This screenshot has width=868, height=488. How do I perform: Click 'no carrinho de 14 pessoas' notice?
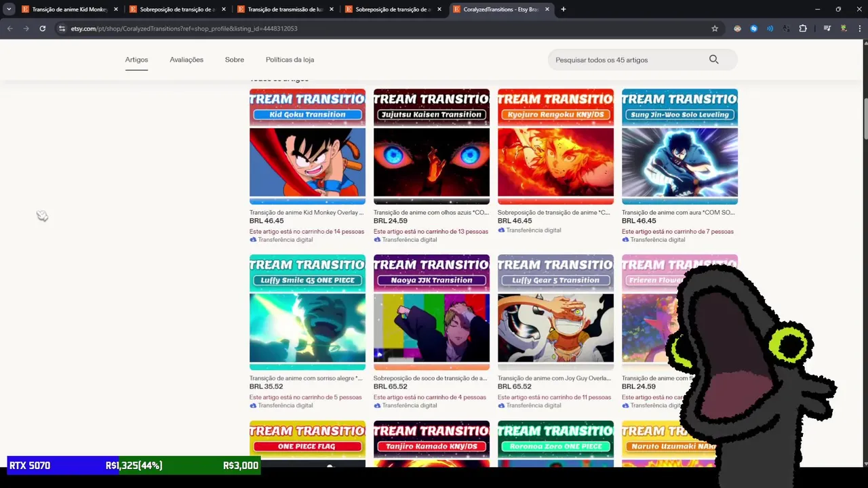307,231
